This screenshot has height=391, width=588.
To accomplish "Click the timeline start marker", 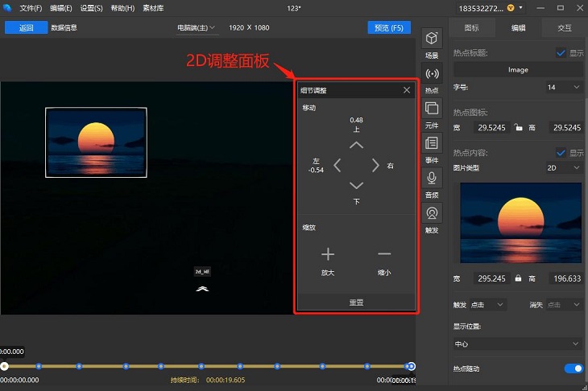I will 4,366.
